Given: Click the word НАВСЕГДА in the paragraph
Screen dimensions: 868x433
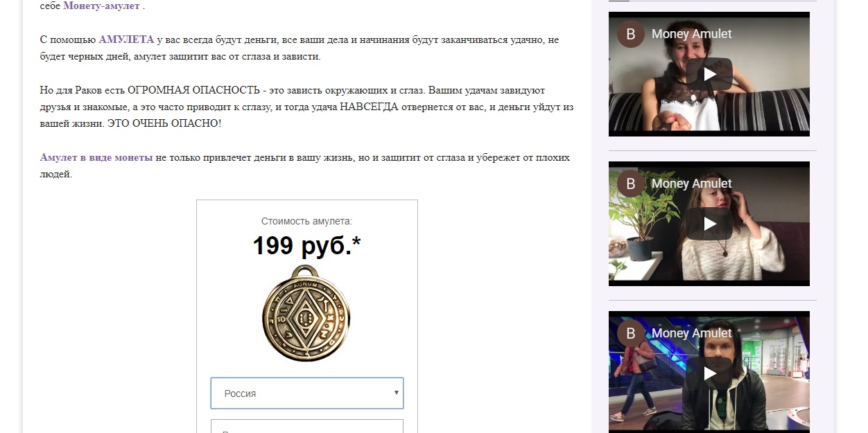Looking at the screenshot, I should 370,107.
